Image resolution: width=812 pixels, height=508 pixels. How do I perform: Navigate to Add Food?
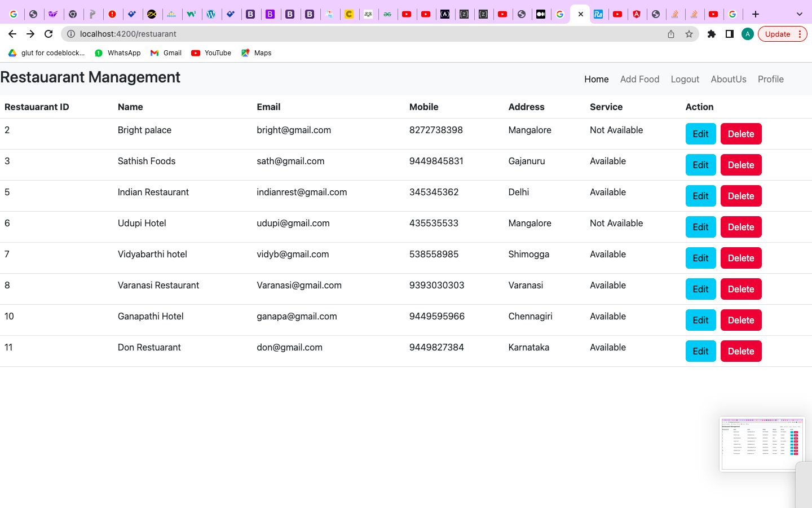(x=639, y=79)
